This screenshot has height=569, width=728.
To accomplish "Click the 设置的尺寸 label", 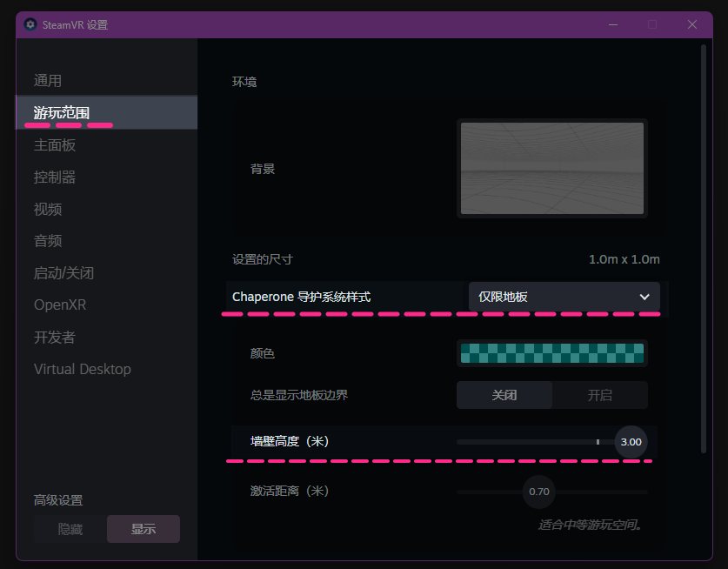I will coord(263,259).
